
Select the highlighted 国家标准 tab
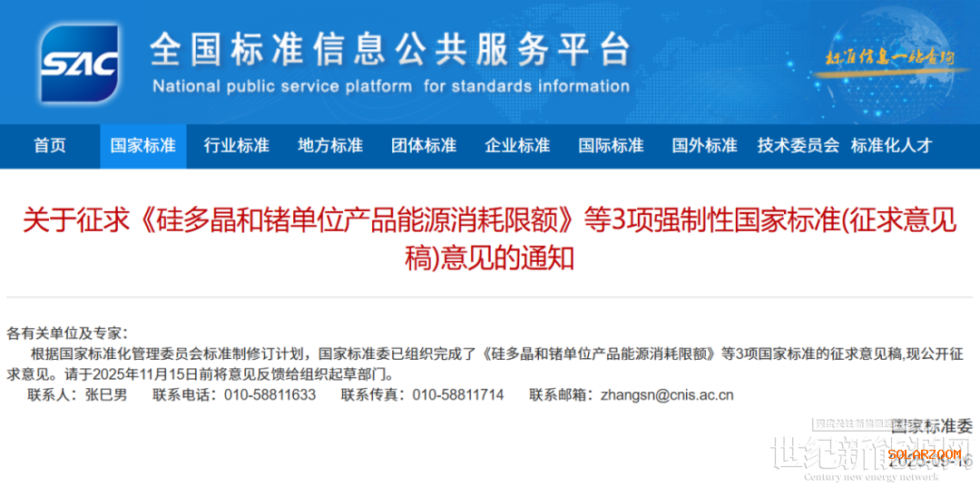click(142, 146)
